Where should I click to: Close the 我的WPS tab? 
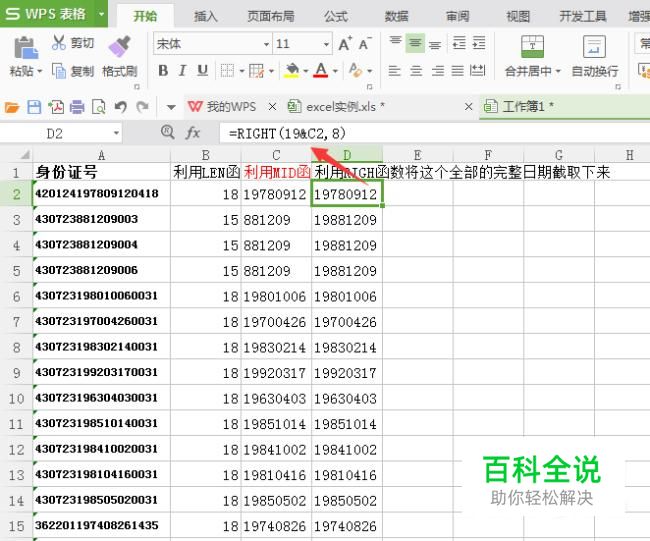[x=272, y=107]
